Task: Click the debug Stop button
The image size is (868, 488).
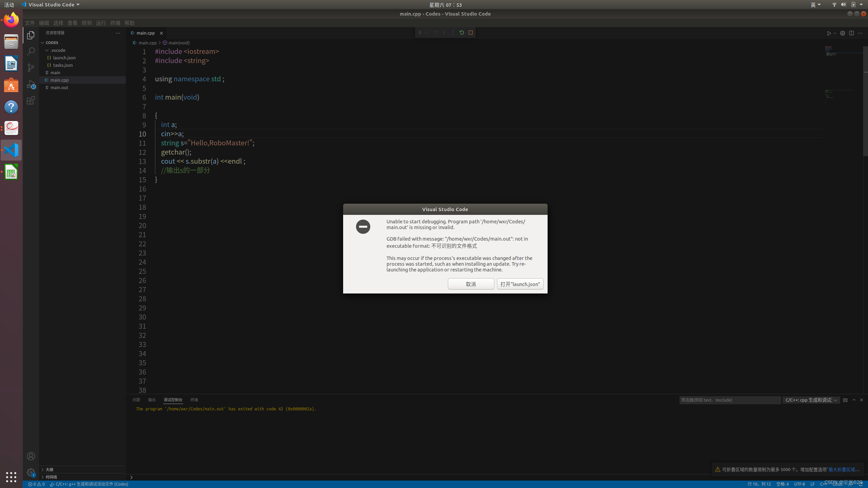Action: pyautogui.click(x=471, y=33)
